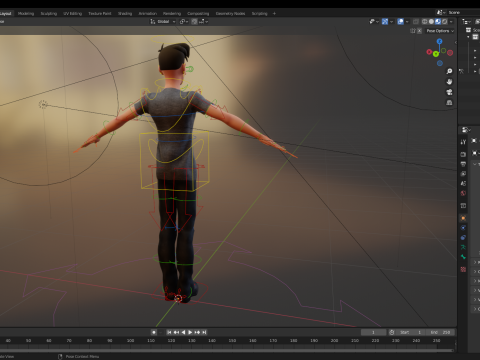Switch to material preview shading
This screenshot has width=480, height=360.
coord(438,22)
